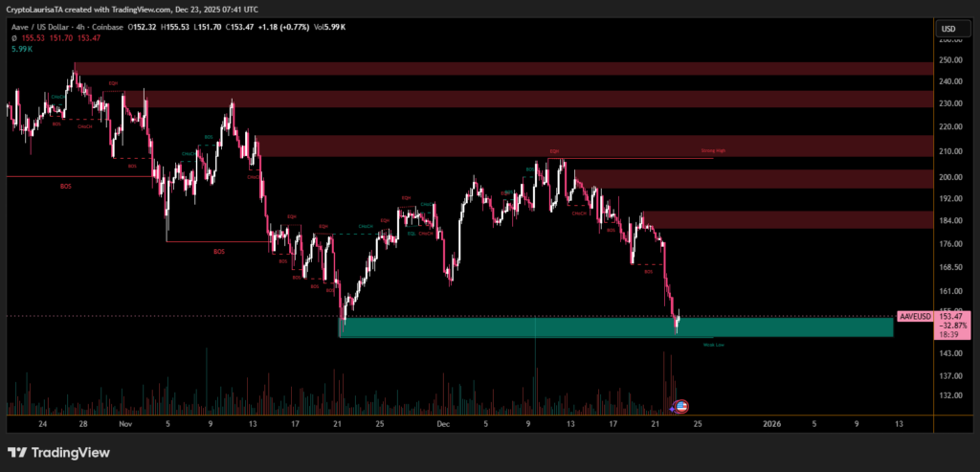Click the 'Strong High' label on chart
Image resolution: width=980 pixels, height=472 pixels.
(x=713, y=152)
